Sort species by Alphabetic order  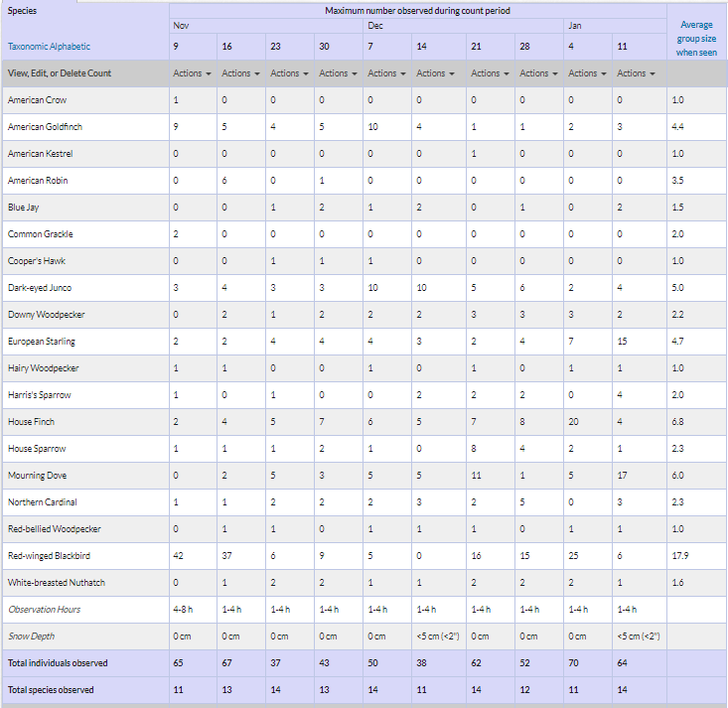pos(70,47)
